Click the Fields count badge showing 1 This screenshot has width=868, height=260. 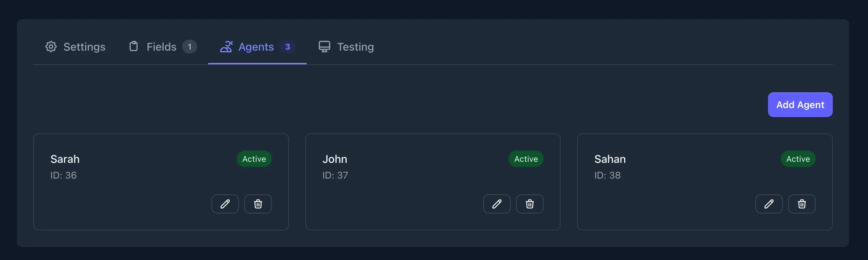189,47
